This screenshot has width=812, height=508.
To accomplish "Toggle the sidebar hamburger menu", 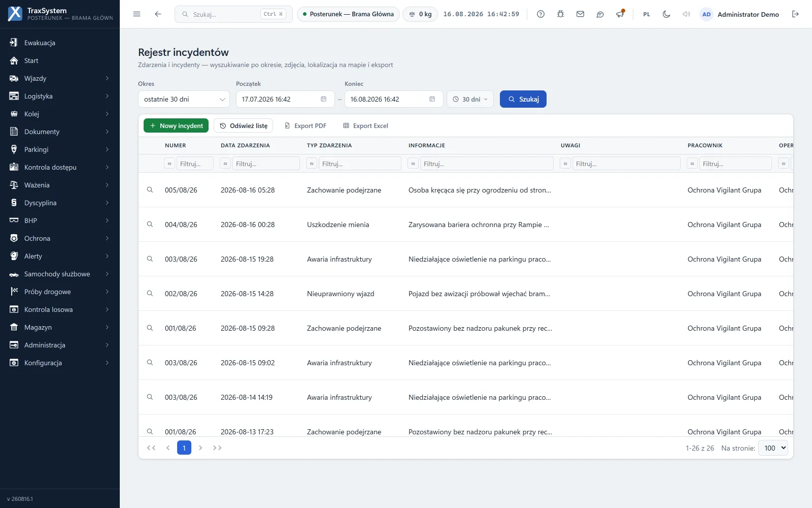I will pyautogui.click(x=137, y=14).
